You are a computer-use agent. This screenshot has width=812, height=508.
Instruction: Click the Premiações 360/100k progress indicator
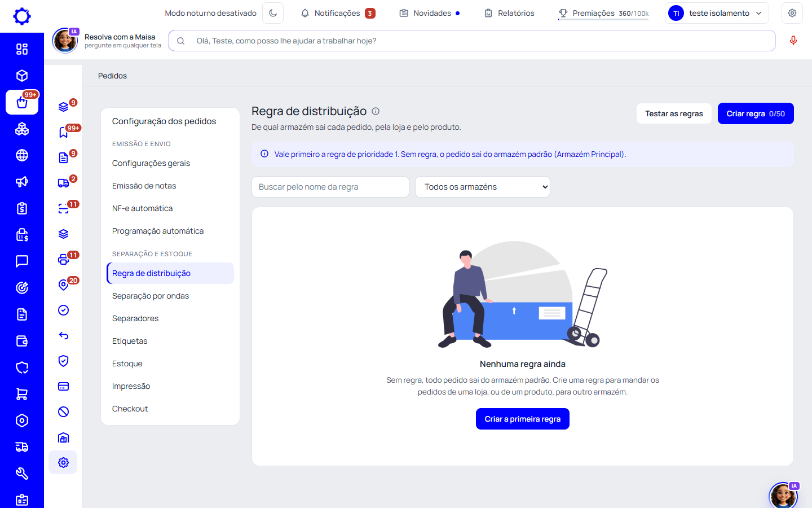(603, 13)
